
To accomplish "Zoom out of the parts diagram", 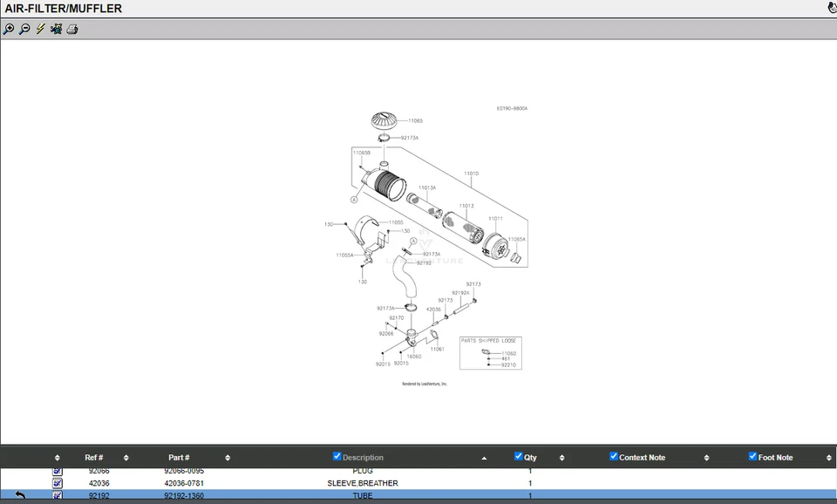I will click(x=24, y=29).
